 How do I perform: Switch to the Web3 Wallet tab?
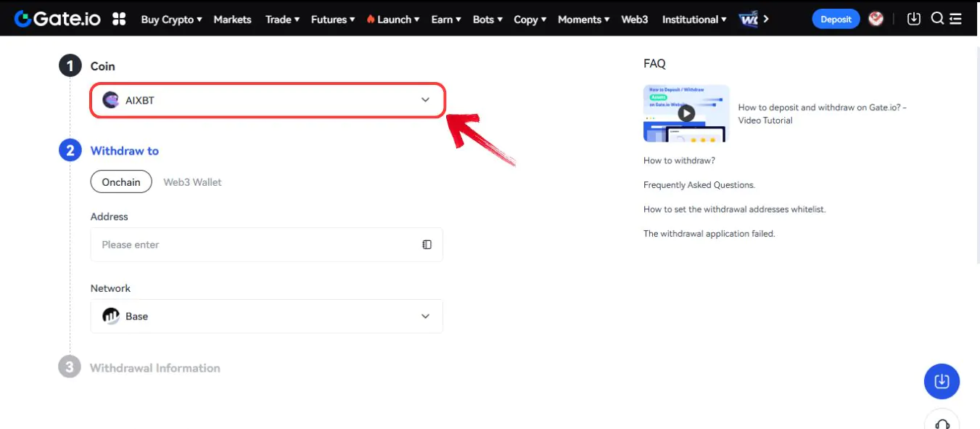point(192,182)
